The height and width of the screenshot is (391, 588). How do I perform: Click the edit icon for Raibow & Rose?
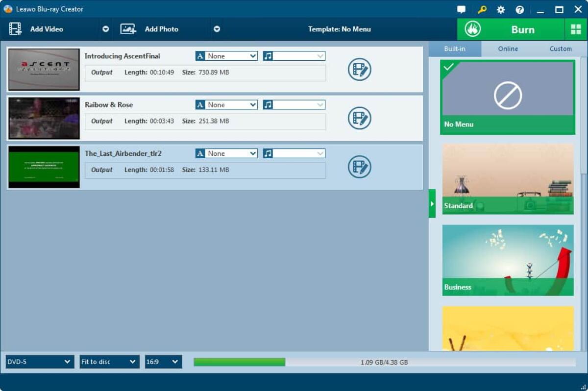[x=359, y=118]
